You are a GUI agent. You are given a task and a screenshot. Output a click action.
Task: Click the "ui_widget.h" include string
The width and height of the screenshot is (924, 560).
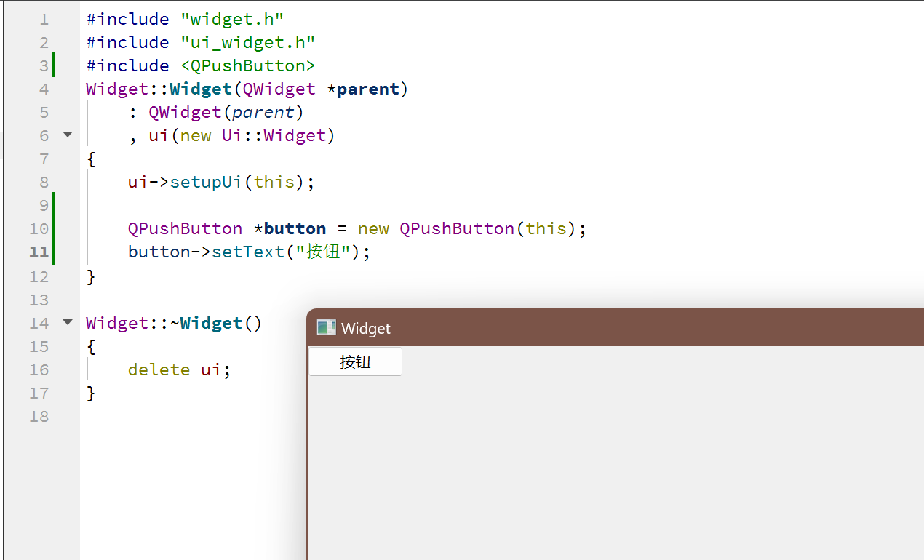coord(248,42)
